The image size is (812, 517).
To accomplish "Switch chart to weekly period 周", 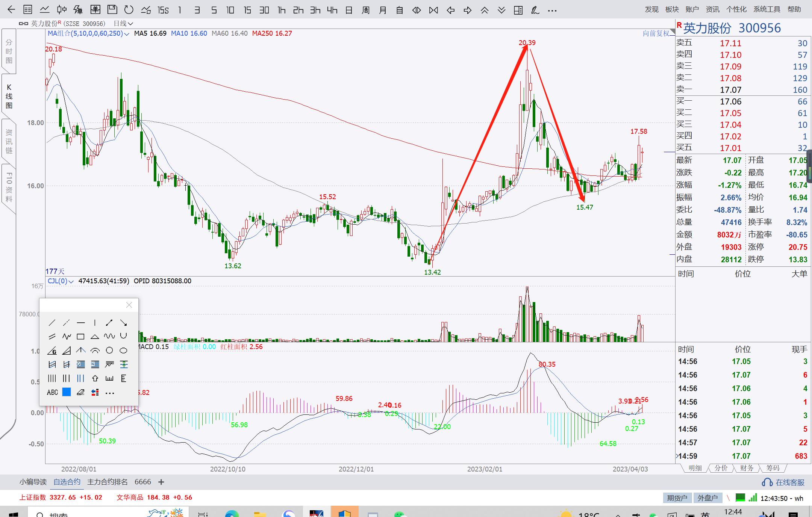I will pyautogui.click(x=365, y=10).
